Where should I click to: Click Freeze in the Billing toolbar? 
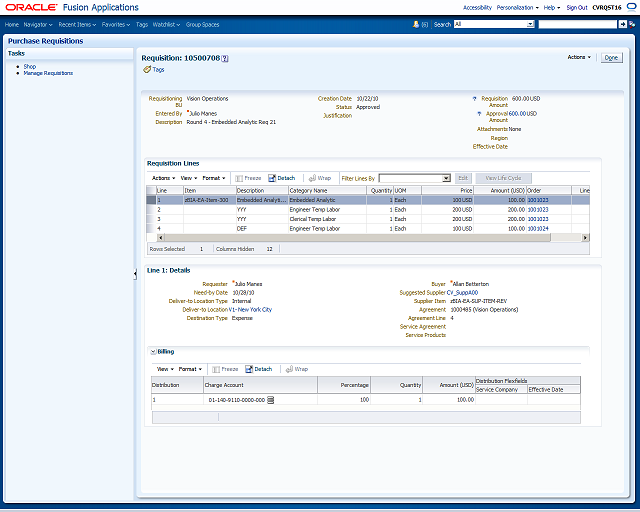(225, 369)
